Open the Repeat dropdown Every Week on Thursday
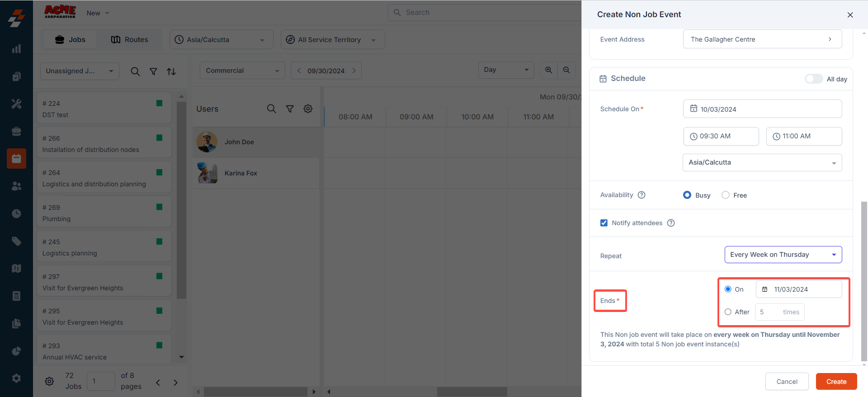This screenshot has width=868, height=397. (783, 255)
